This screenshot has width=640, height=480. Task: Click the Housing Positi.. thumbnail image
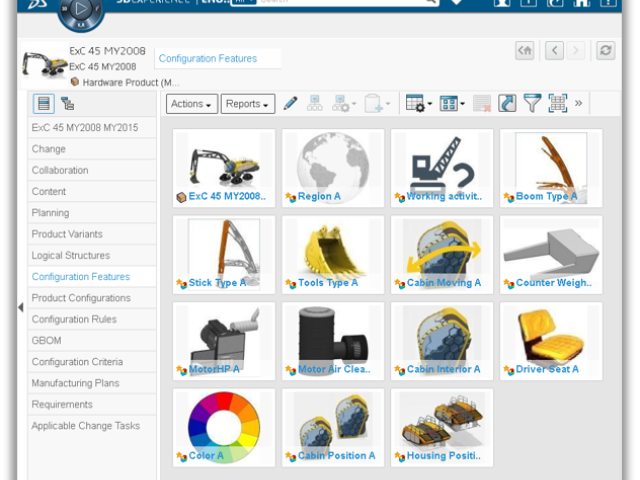(x=442, y=422)
